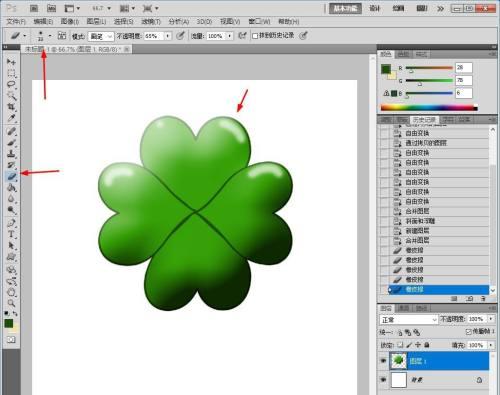500x395 pixels.
Task: Switch to the 绘画 workspace
Action: click(398, 8)
